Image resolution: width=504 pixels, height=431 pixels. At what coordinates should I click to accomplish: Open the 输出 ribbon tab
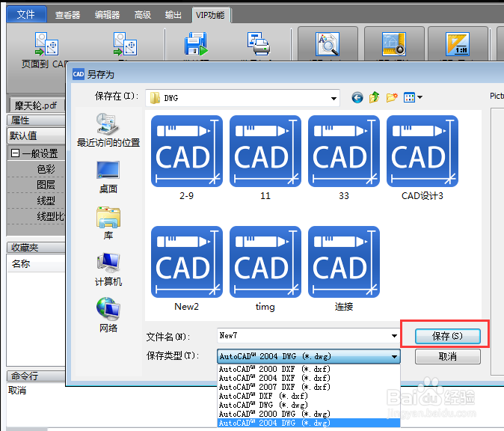tap(173, 15)
